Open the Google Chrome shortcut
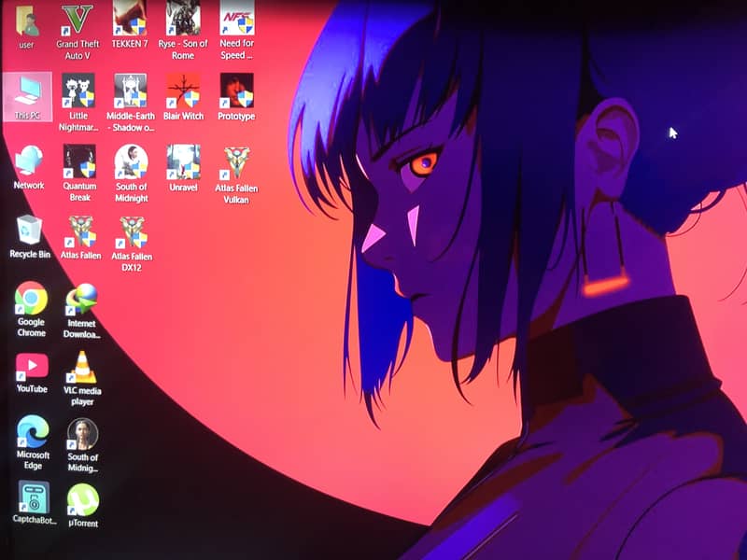The image size is (747, 560). coord(31,299)
